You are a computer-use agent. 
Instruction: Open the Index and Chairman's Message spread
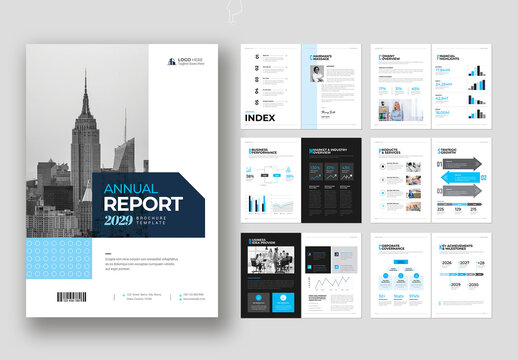(x=301, y=86)
